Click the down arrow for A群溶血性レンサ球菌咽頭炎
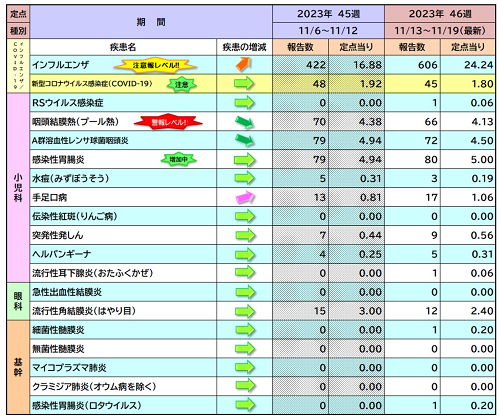500x420 pixels. tap(244, 140)
